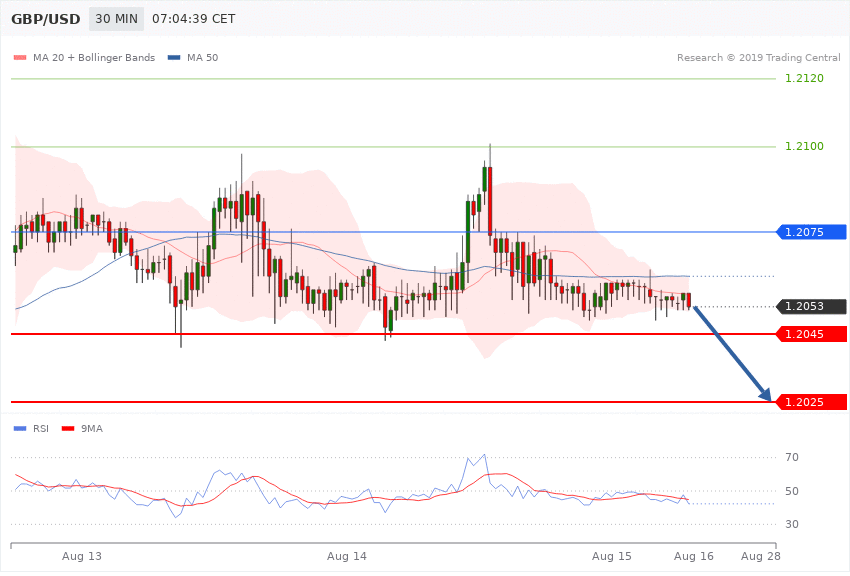Image resolution: width=850 pixels, height=576 pixels.
Task: Select the 30 MIN timeframe badge
Action: coord(117,19)
